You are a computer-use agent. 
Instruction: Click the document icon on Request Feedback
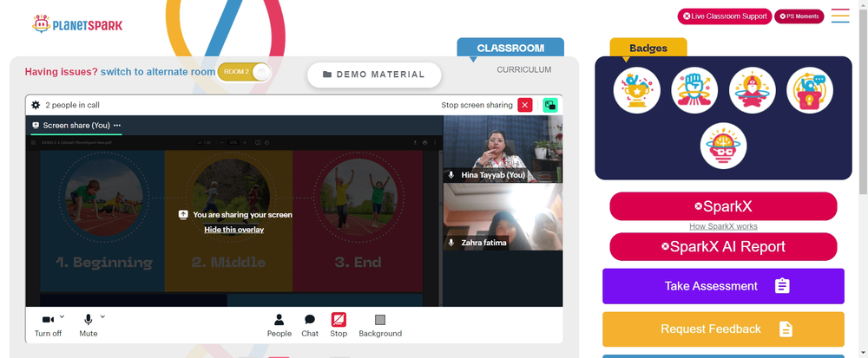(786, 329)
